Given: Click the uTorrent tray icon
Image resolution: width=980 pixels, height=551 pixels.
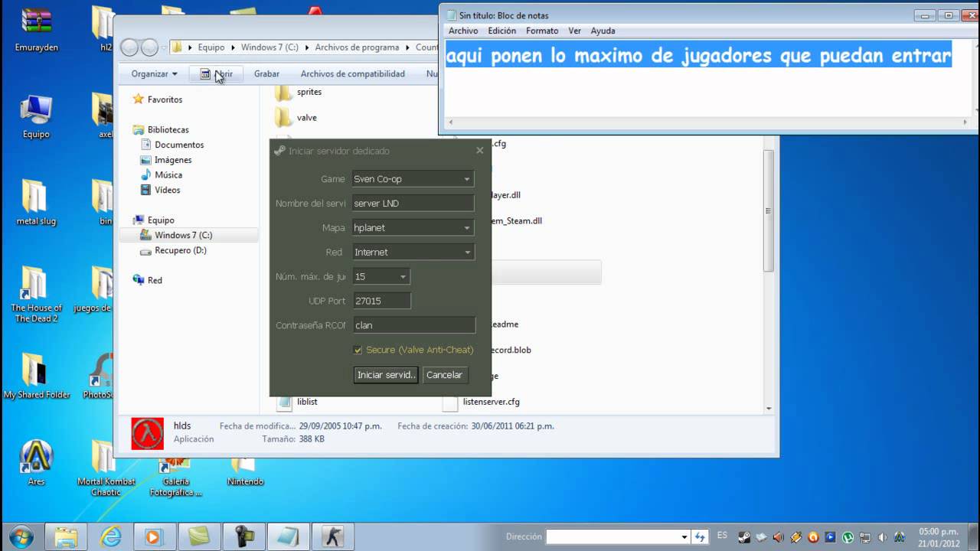Looking at the screenshot, I should point(848,537).
